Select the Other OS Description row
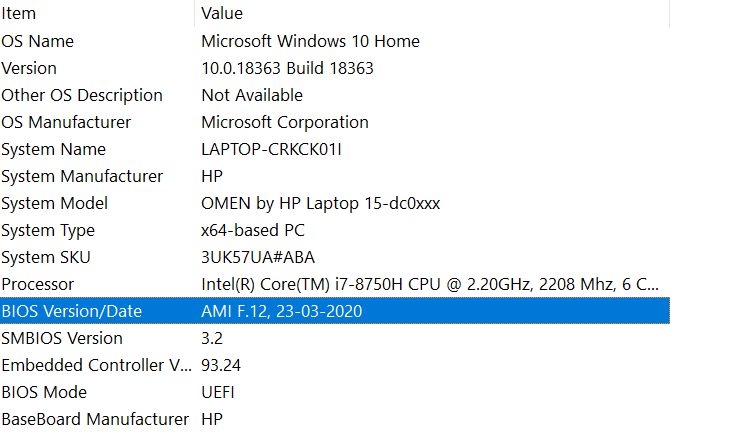This screenshot has width=738, height=435. tap(335, 95)
